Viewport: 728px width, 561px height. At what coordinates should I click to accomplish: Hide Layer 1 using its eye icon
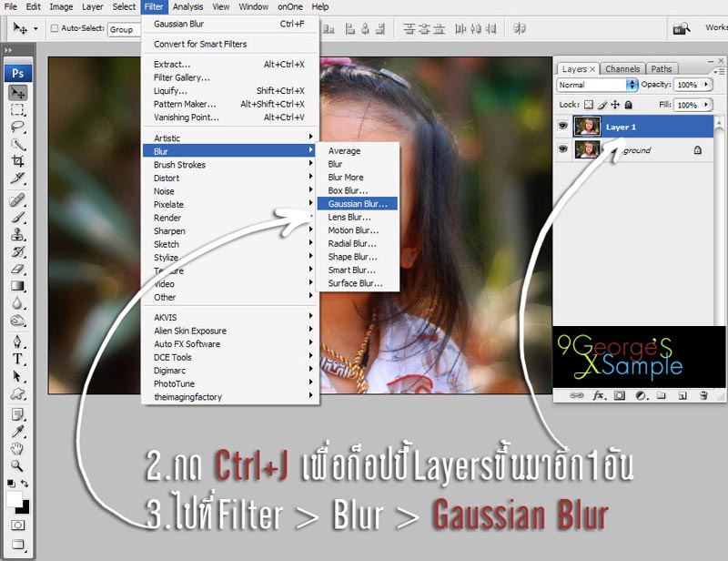point(563,126)
